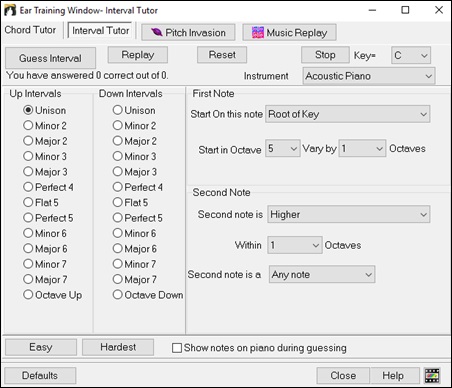Choose Minor 7 under Down Intervals
This screenshot has width=452, height=388.
[134, 264]
